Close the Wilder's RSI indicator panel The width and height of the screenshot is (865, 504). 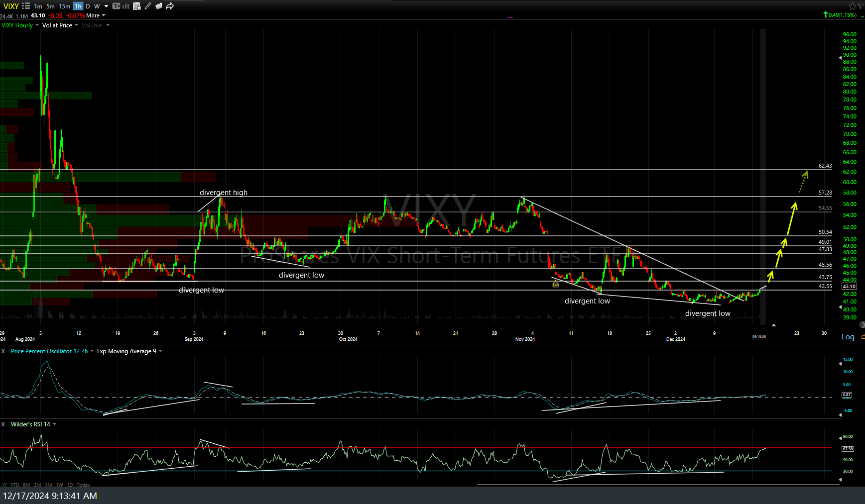coord(3,424)
